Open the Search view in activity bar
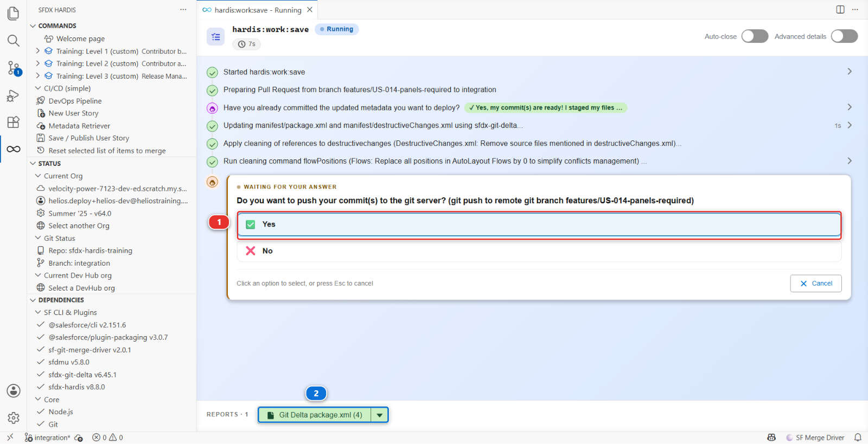The image size is (868, 444). pos(14,41)
